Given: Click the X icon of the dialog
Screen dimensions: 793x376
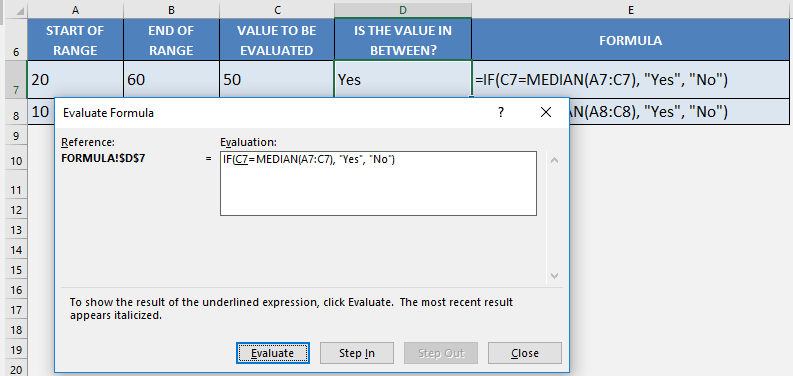Looking at the screenshot, I should [x=546, y=112].
